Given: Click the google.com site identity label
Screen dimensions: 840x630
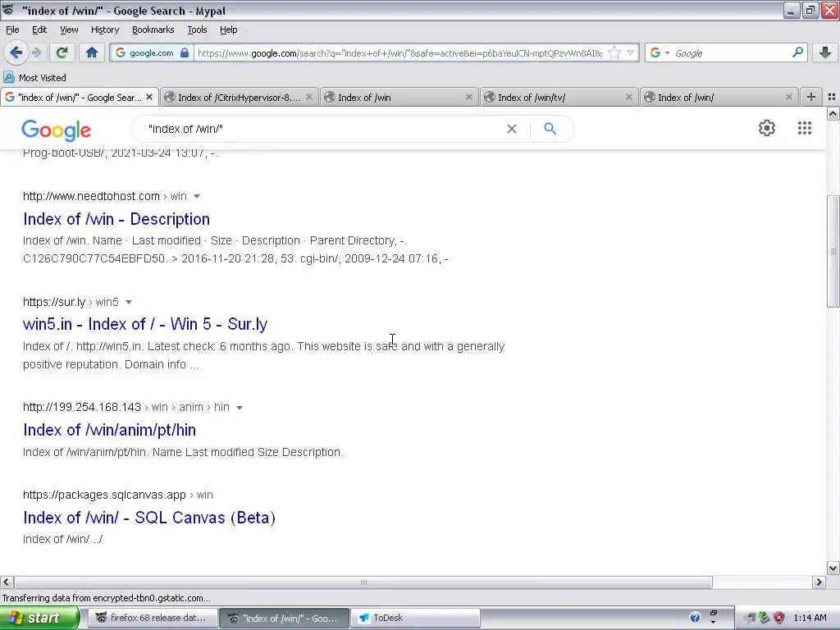Looking at the screenshot, I should 151,53.
